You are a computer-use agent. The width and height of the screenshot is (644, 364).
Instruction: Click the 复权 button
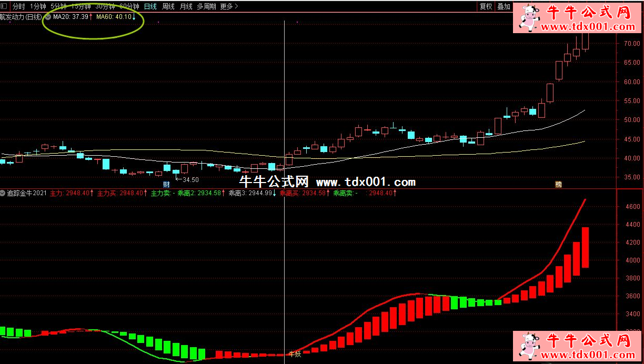click(486, 6)
